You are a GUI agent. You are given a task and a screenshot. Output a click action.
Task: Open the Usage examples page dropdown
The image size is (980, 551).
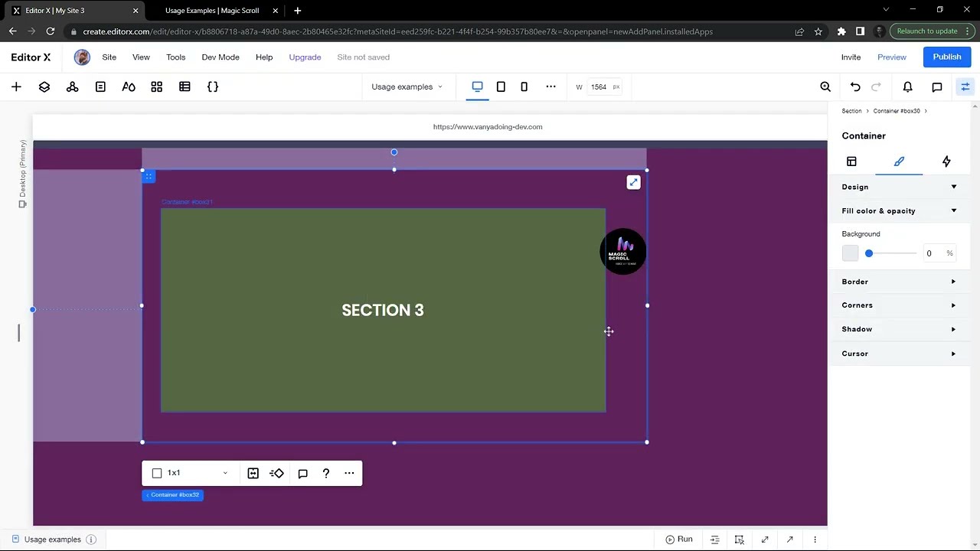click(x=407, y=86)
